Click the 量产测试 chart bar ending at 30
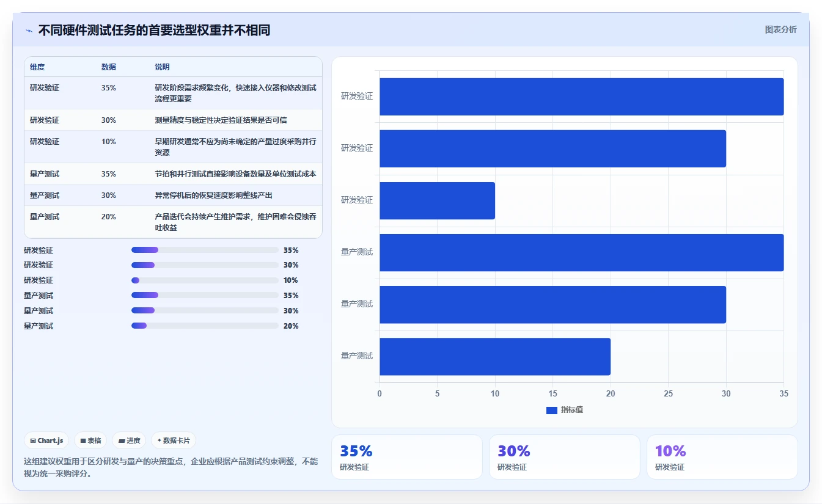 (552, 304)
